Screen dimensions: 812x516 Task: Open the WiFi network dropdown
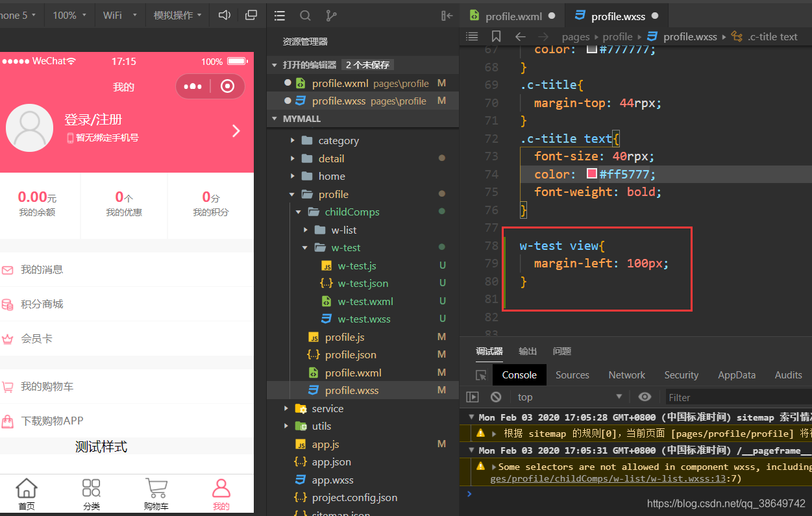[120, 15]
